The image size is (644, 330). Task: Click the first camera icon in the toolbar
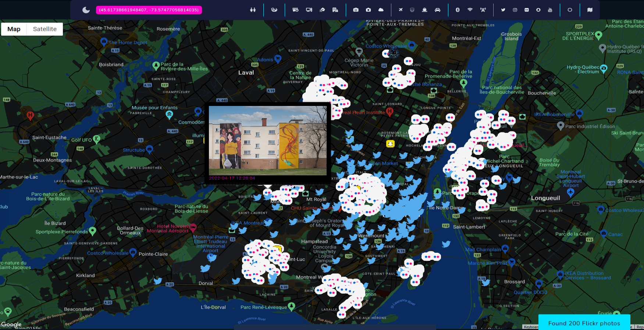click(x=356, y=10)
